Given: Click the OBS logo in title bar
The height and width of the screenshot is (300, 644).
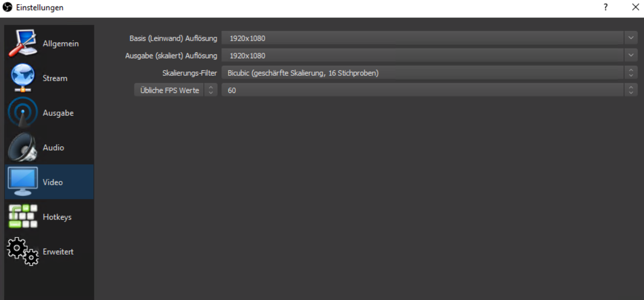Looking at the screenshot, I should 7,7.
